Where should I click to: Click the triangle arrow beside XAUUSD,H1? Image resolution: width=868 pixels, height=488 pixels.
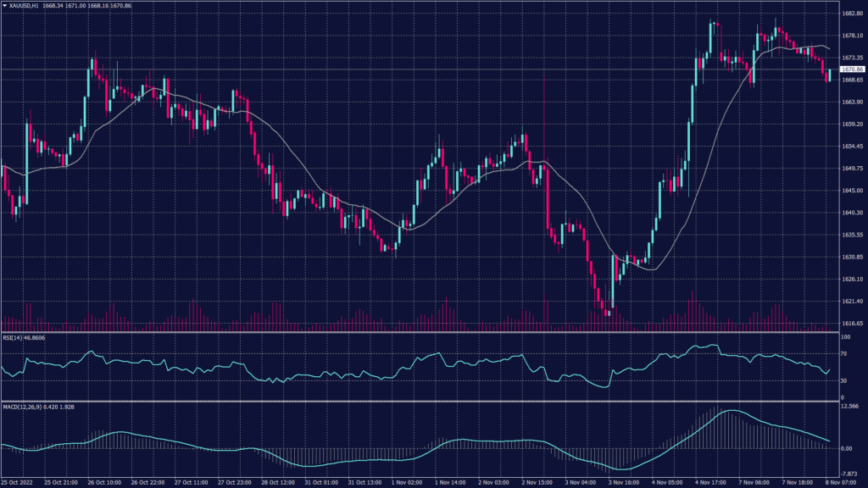point(4,7)
